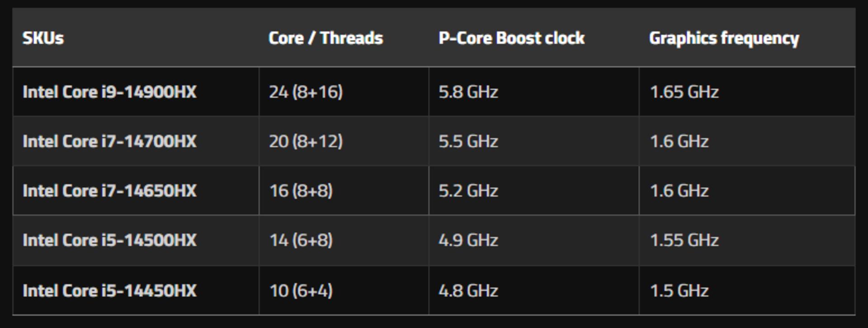Click the 1.65 GHz graphics frequency value
868x328 pixels.
click(x=684, y=92)
